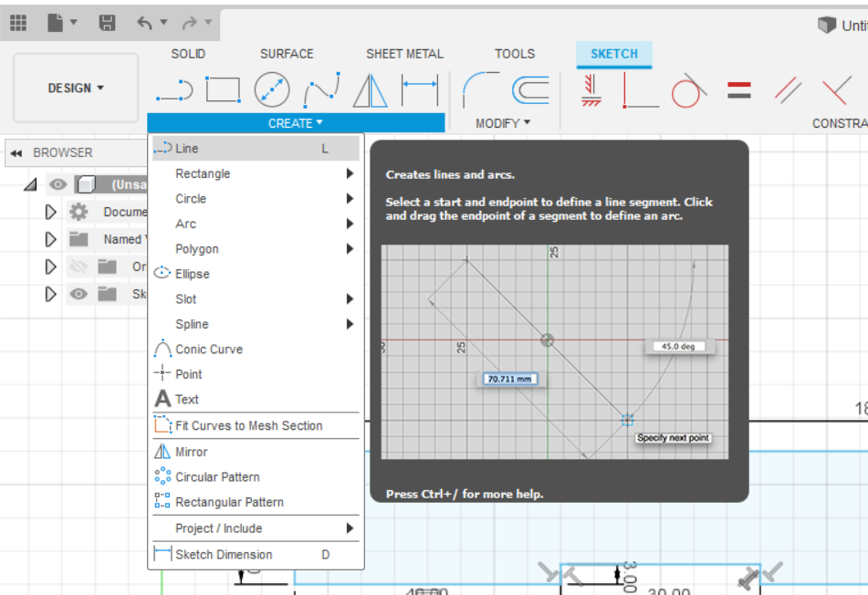868x595 pixels.
Task: Apply the Perpendicular constraint icon
Action: point(836,90)
